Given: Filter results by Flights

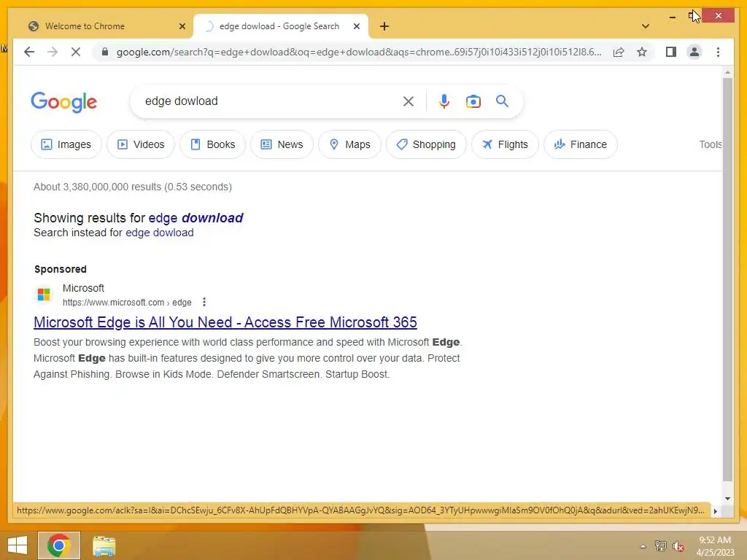Looking at the screenshot, I should pyautogui.click(x=505, y=144).
